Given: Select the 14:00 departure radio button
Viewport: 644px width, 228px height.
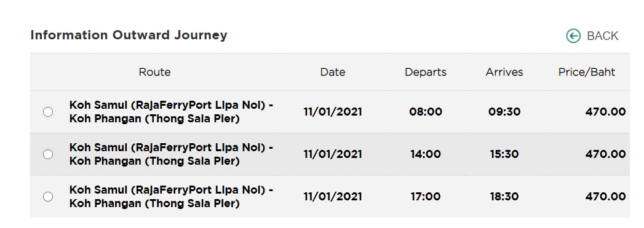Looking at the screenshot, I should [48, 154].
